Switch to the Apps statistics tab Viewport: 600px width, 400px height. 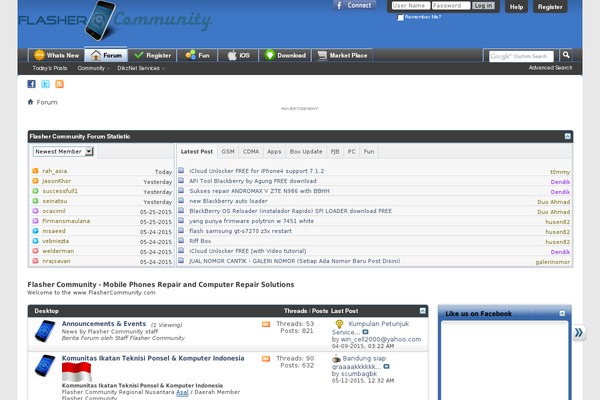(x=274, y=152)
